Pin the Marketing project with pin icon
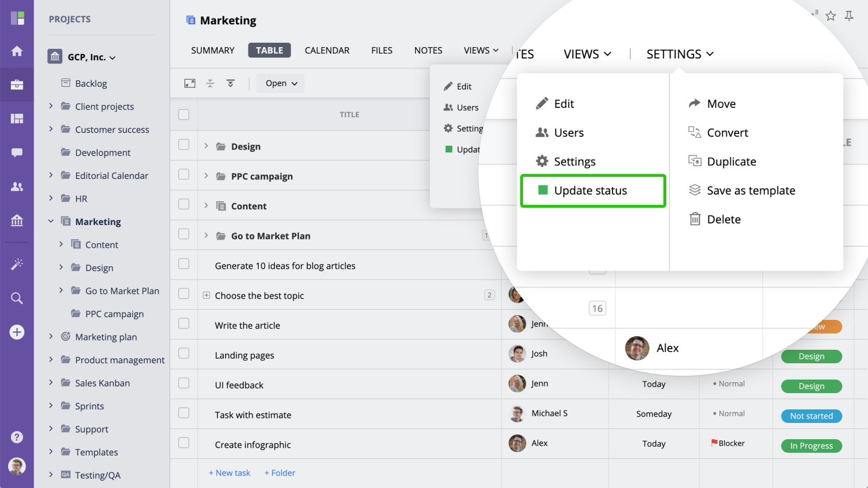The width and height of the screenshot is (868, 488). (849, 16)
